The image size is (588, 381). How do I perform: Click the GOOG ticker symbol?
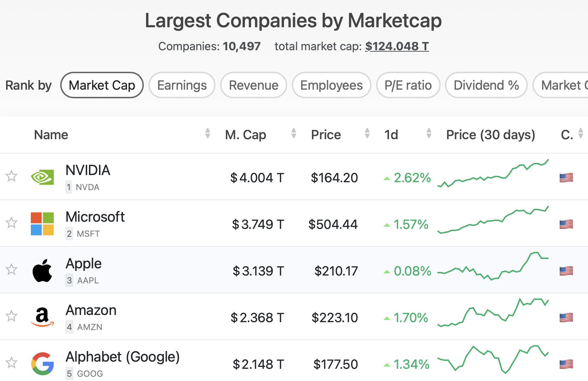90,374
